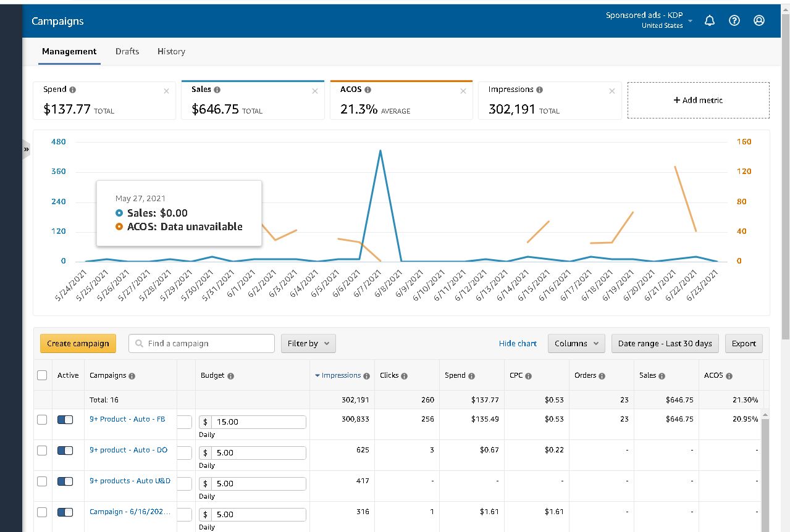Expand the left sidebar with double-arrow icon

(27, 149)
